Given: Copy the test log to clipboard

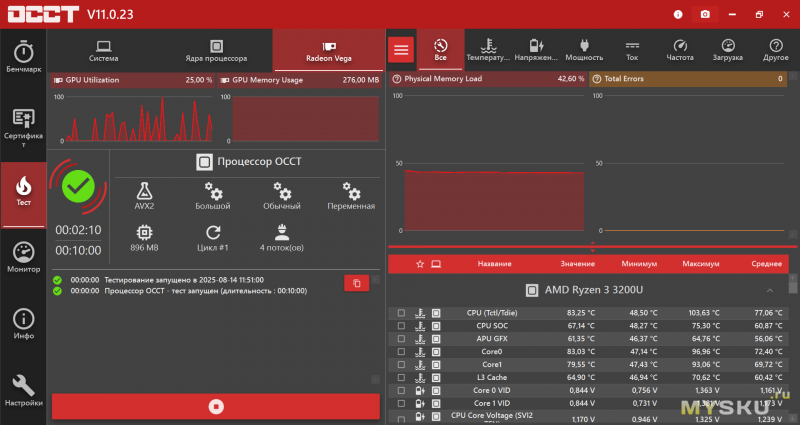Looking at the screenshot, I should pos(357,283).
